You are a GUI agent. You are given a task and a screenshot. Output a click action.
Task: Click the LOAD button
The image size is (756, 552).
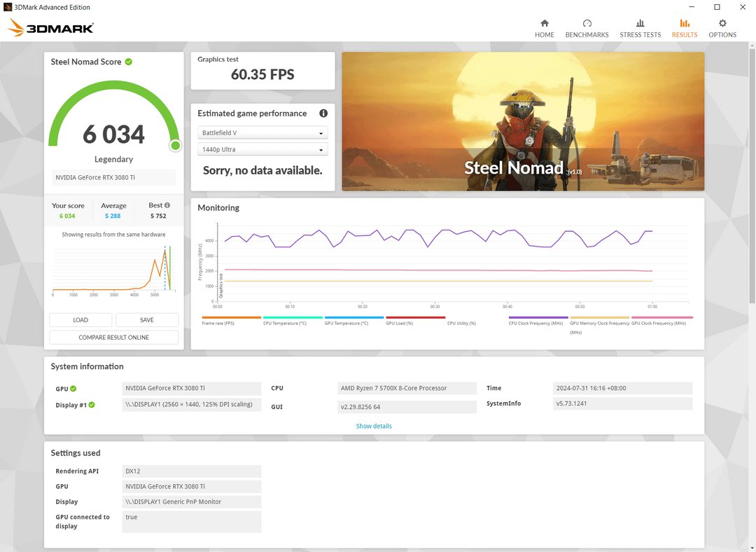pyautogui.click(x=80, y=320)
